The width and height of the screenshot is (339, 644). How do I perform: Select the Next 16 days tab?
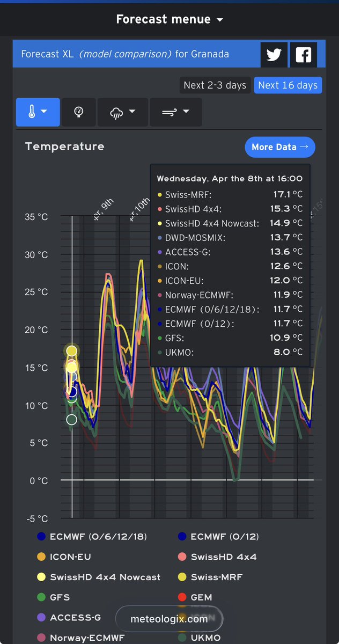(x=288, y=85)
